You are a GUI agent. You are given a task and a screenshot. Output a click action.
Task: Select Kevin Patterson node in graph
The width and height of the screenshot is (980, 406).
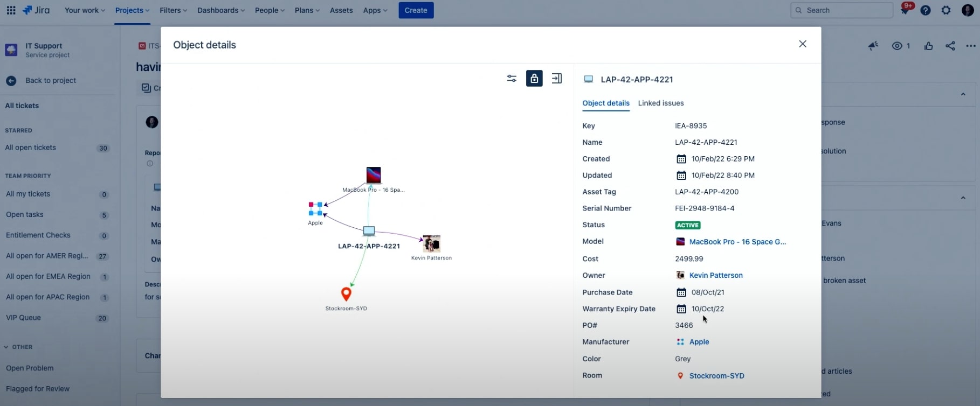tap(431, 244)
